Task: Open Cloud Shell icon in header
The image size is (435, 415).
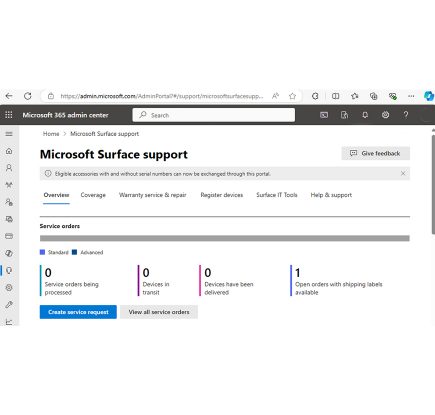Action: (324, 115)
